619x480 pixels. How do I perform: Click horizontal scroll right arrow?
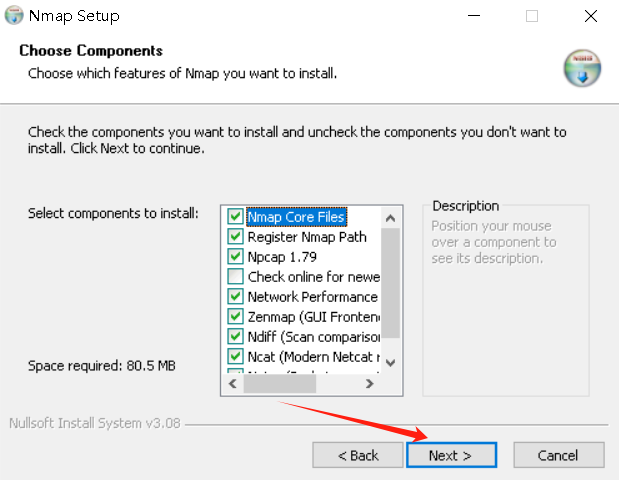(x=370, y=384)
